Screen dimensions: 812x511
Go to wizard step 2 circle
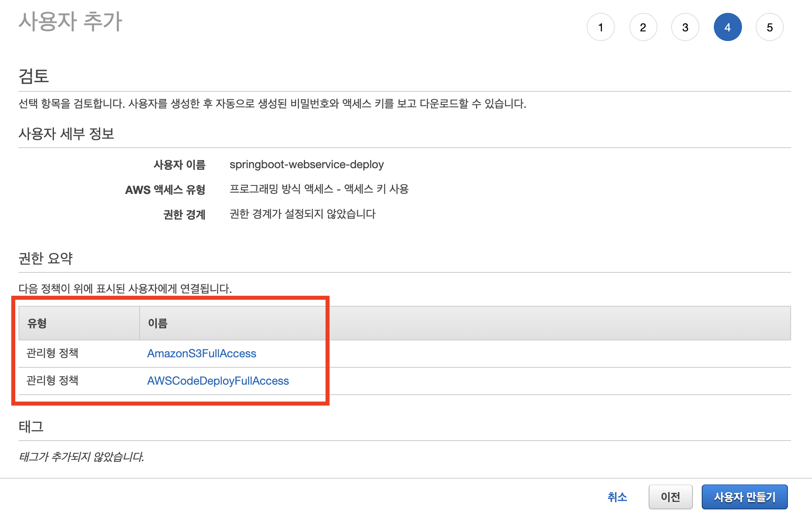coord(643,27)
